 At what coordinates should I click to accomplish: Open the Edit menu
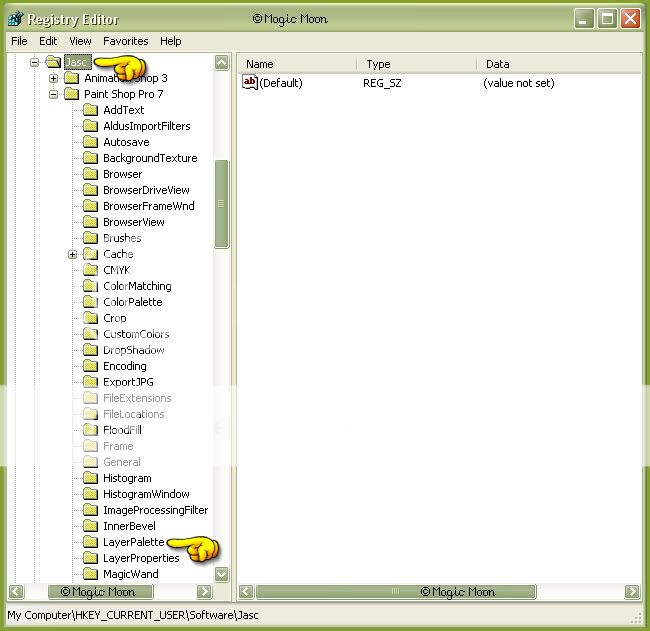(x=48, y=41)
